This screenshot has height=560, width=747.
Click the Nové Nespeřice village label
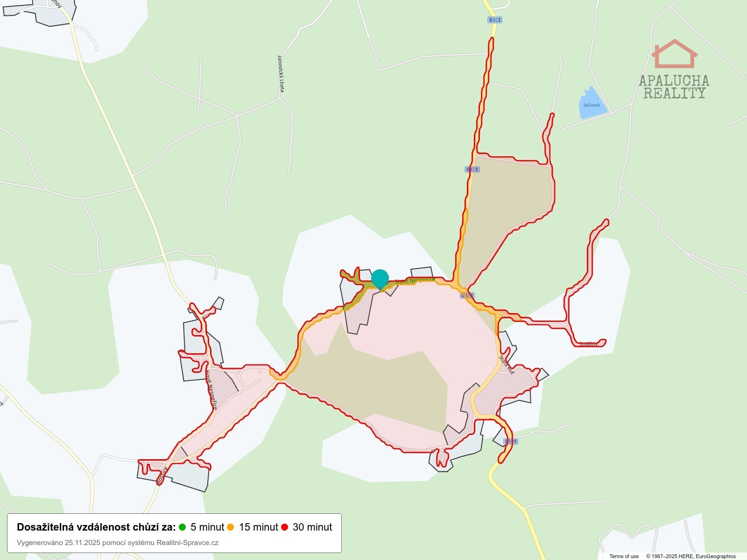coord(211,390)
